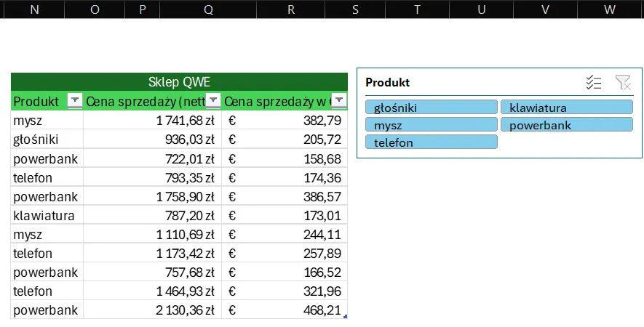Click the table resize handle corner
Screen dimensions: 644x327
tap(345, 317)
